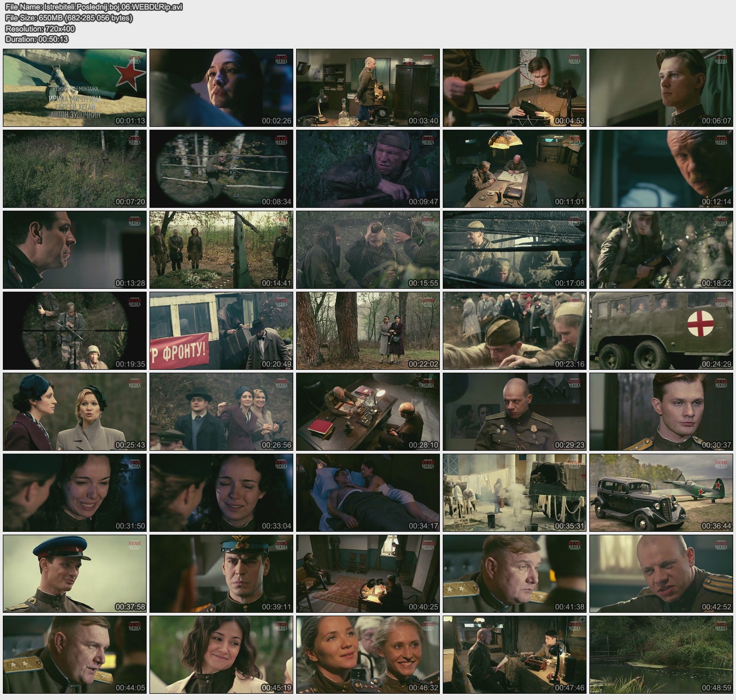Open the grassy forest frame at 00:07:20

pyautogui.click(x=75, y=169)
